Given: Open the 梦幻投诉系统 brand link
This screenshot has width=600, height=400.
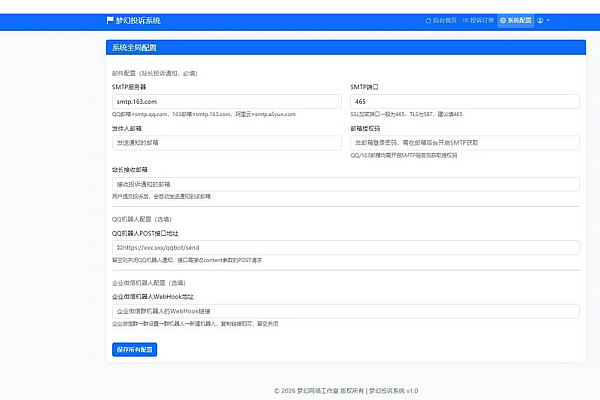Looking at the screenshot, I should [133, 21].
